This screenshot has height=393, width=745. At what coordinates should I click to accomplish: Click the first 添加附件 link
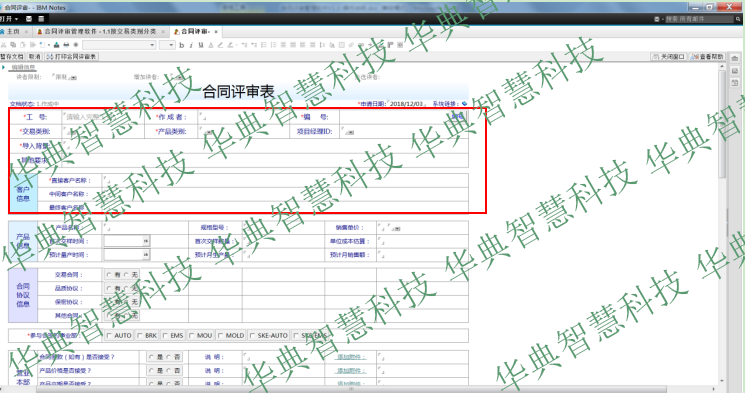click(351, 357)
